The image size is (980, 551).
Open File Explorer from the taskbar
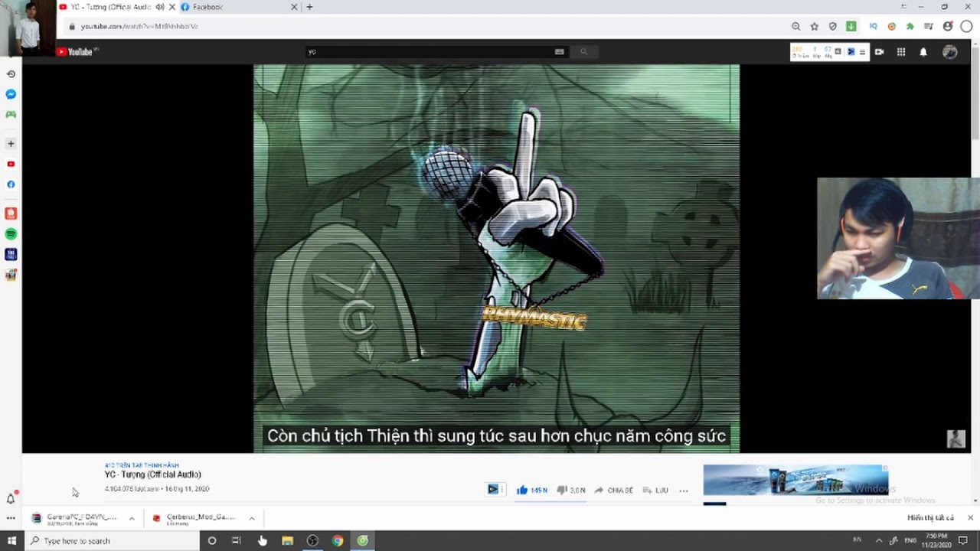pyautogui.click(x=287, y=541)
